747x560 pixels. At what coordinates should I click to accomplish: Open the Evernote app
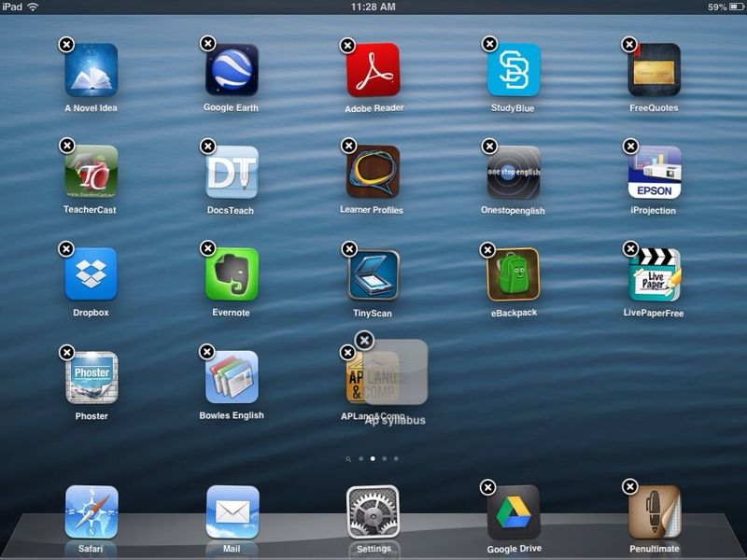click(x=232, y=274)
